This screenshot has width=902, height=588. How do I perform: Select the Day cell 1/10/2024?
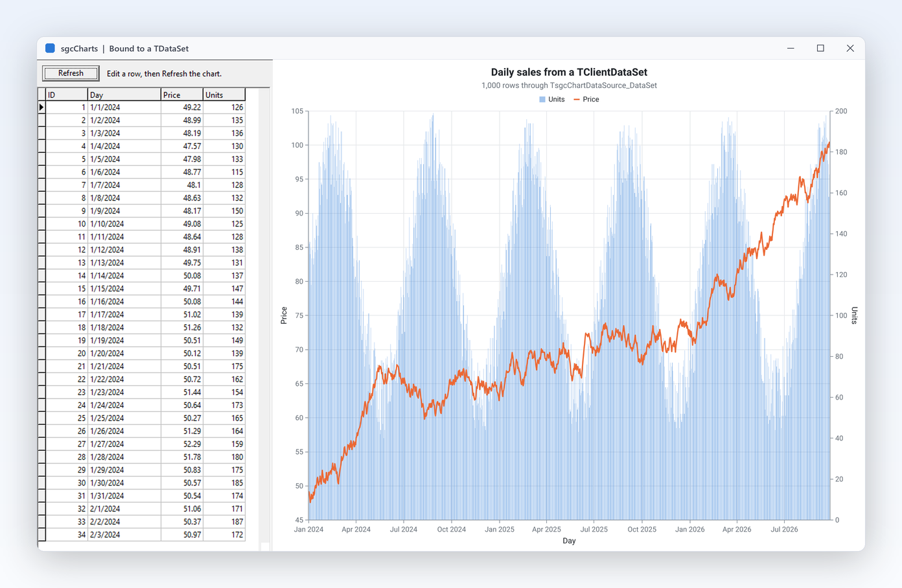pos(124,224)
